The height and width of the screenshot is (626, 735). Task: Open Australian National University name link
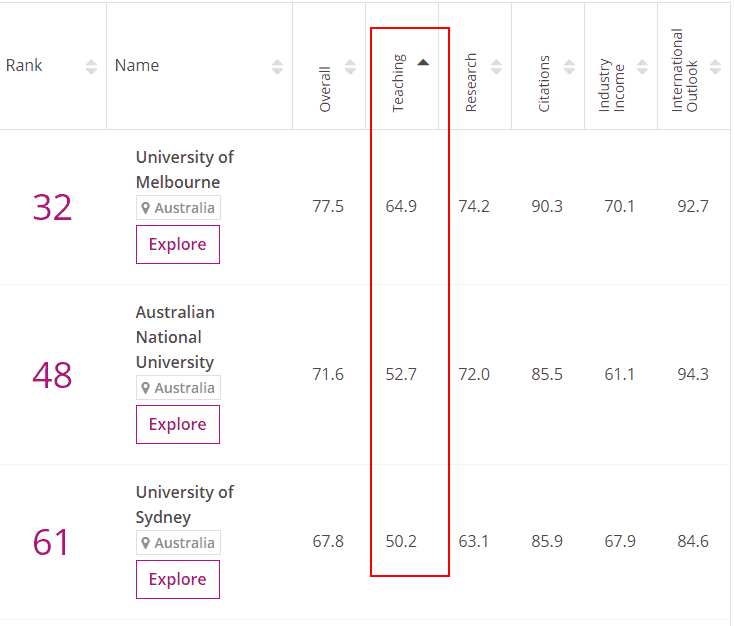pyautogui.click(x=175, y=337)
